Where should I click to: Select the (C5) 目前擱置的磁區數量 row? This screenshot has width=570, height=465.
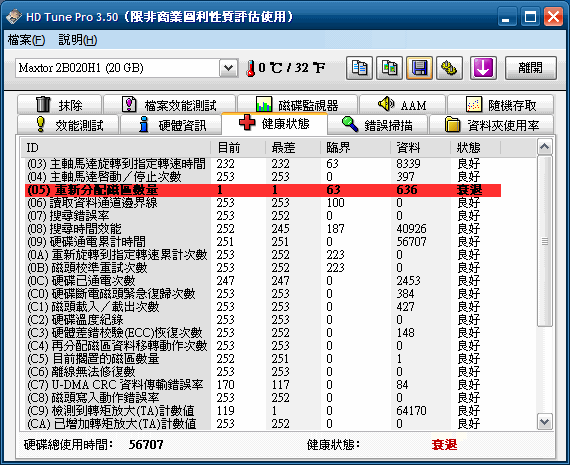point(263,359)
